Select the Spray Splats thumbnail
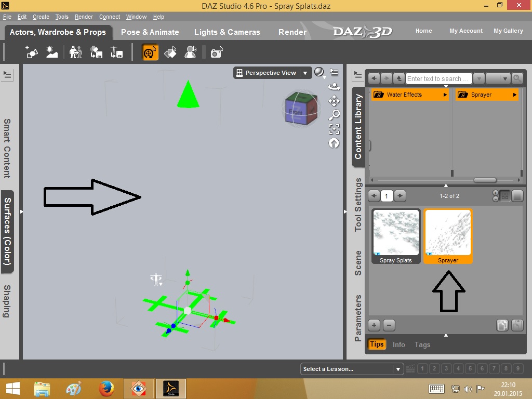This screenshot has height=399, width=532. 395,236
